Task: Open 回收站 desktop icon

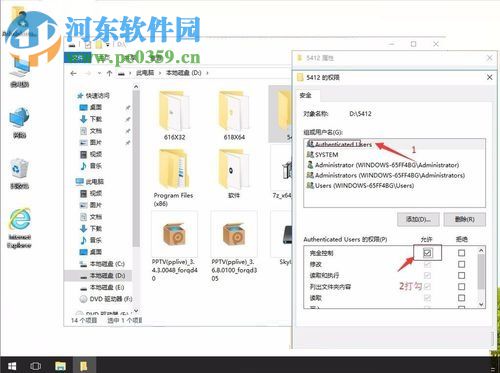Action: click(20, 174)
